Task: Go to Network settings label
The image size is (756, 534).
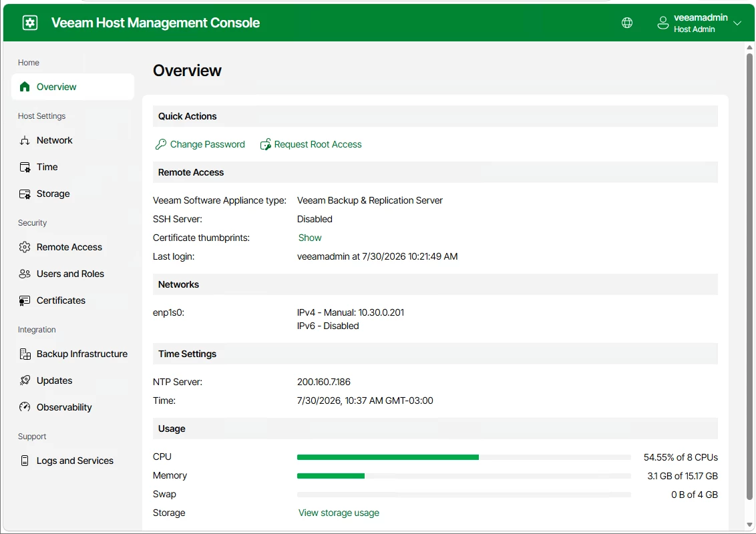Action: (55, 140)
